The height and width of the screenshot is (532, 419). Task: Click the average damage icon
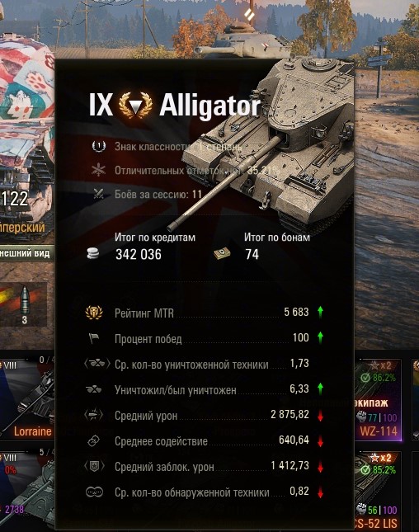click(x=94, y=415)
